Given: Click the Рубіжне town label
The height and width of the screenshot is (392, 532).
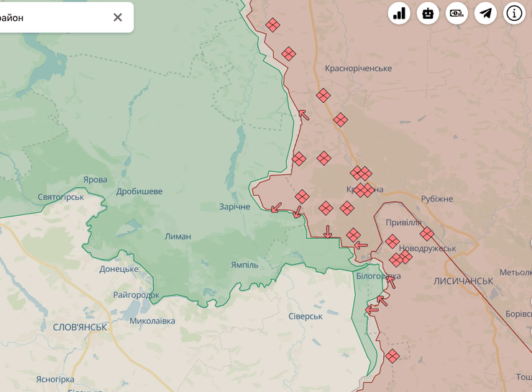Looking at the screenshot, I should click(x=437, y=199).
